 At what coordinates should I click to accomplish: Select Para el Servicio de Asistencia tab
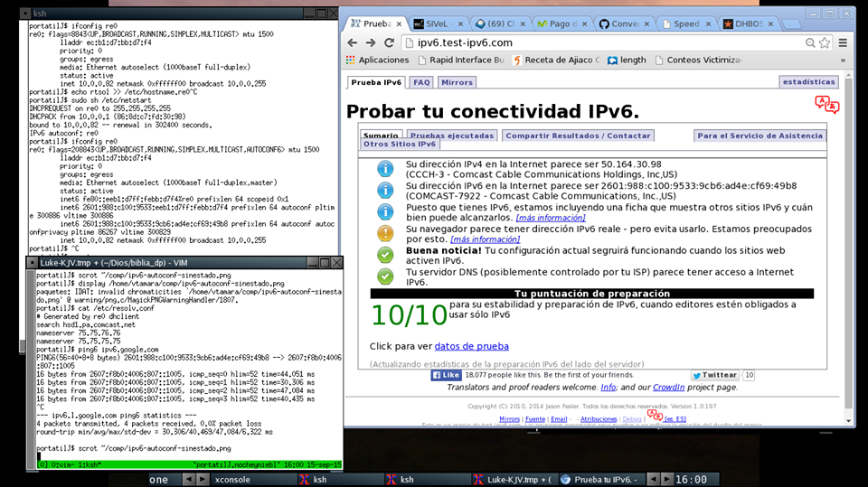click(x=760, y=135)
